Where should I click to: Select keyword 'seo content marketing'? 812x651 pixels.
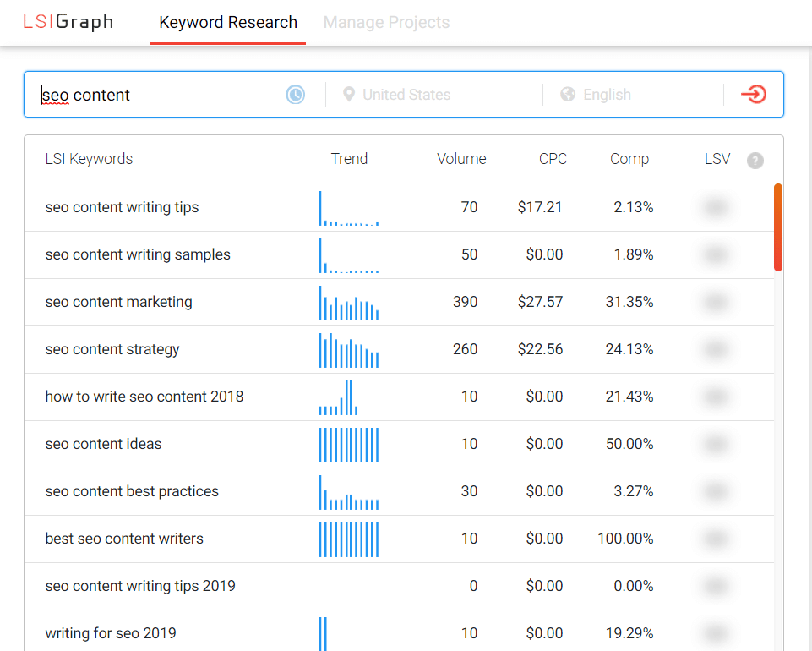click(x=118, y=302)
